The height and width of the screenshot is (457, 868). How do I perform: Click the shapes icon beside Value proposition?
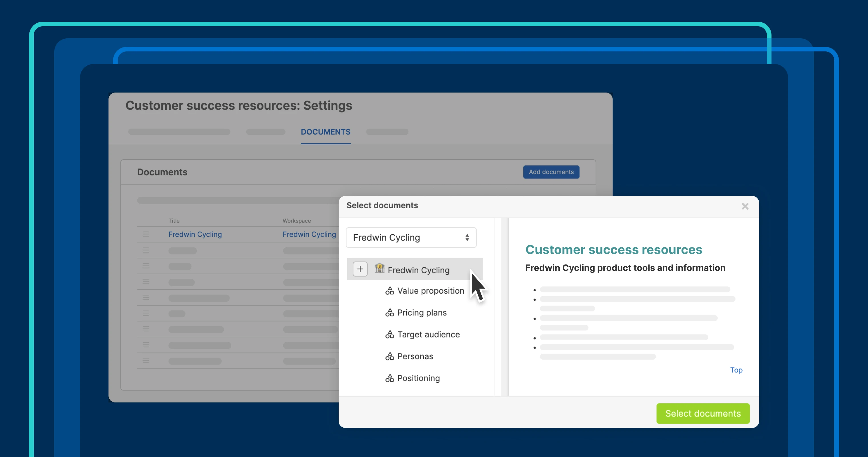(389, 291)
